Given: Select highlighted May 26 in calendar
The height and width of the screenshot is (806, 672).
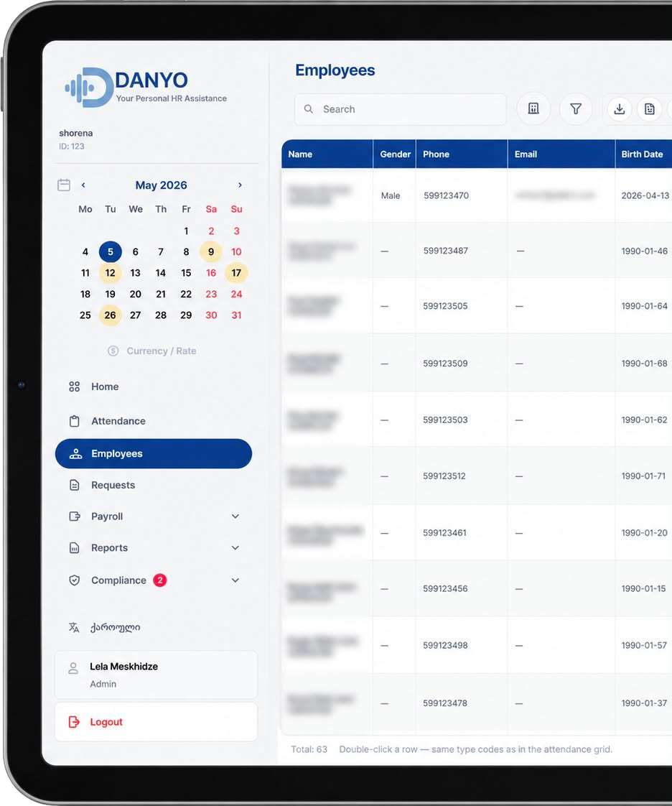Looking at the screenshot, I should pyautogui.click(x=110, y=315).
